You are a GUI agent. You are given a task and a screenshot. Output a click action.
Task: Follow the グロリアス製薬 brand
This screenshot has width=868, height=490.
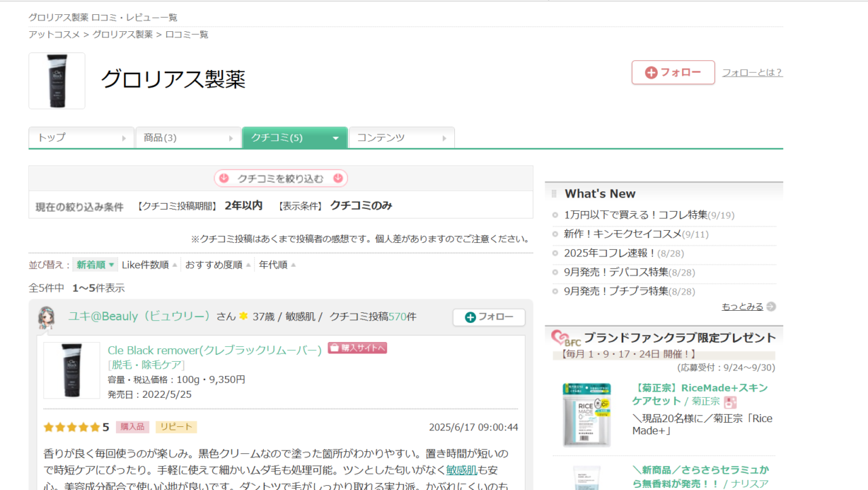click(x=673, y=73)
